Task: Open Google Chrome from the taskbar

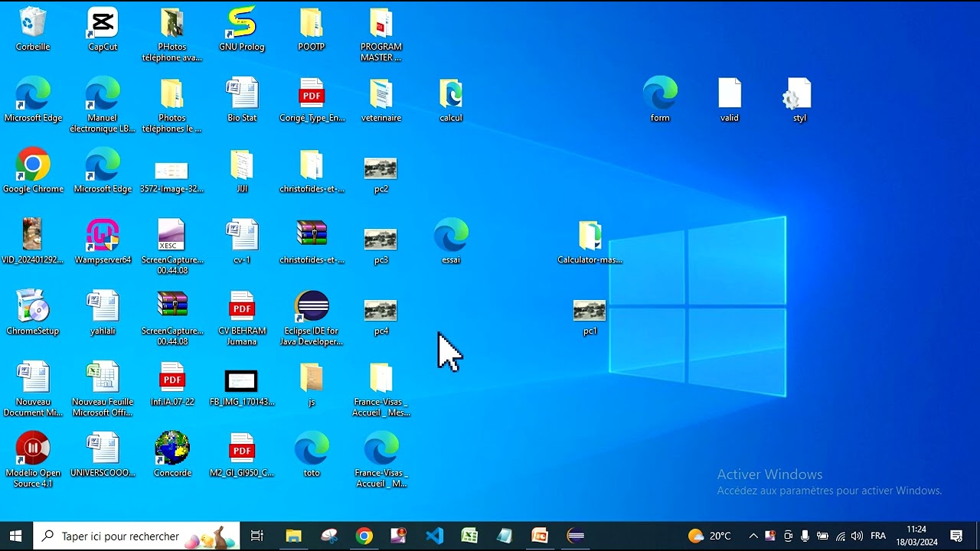Action: coord(364,536)
